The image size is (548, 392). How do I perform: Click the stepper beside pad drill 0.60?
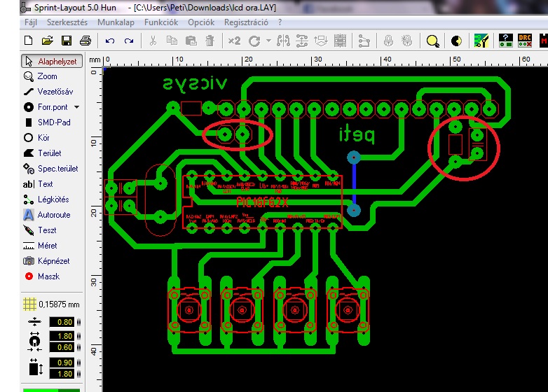78,347
